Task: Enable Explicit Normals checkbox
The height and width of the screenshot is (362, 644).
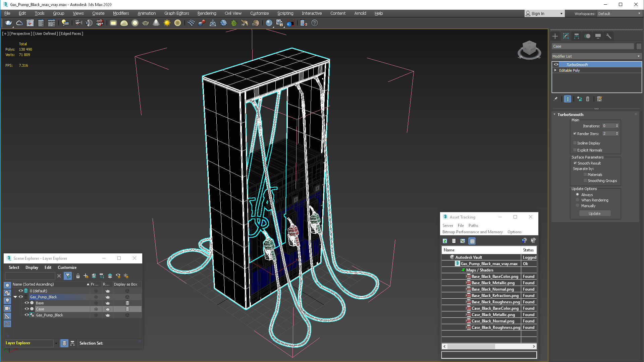Action: pyautogui.click(x=575, y=150)
